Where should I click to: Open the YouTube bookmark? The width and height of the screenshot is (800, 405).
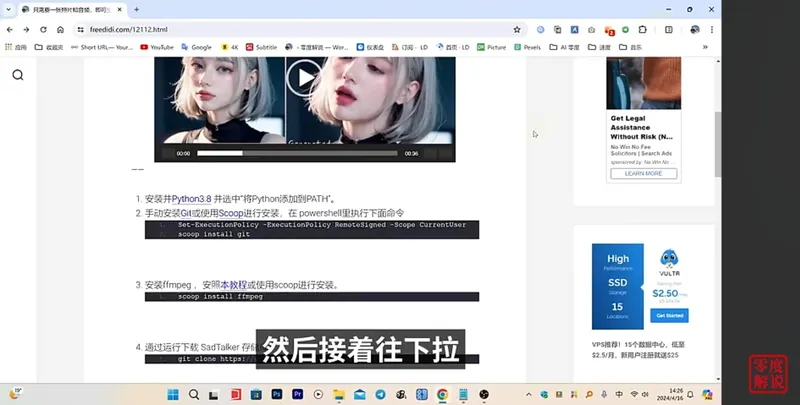[x=157, y=47]
